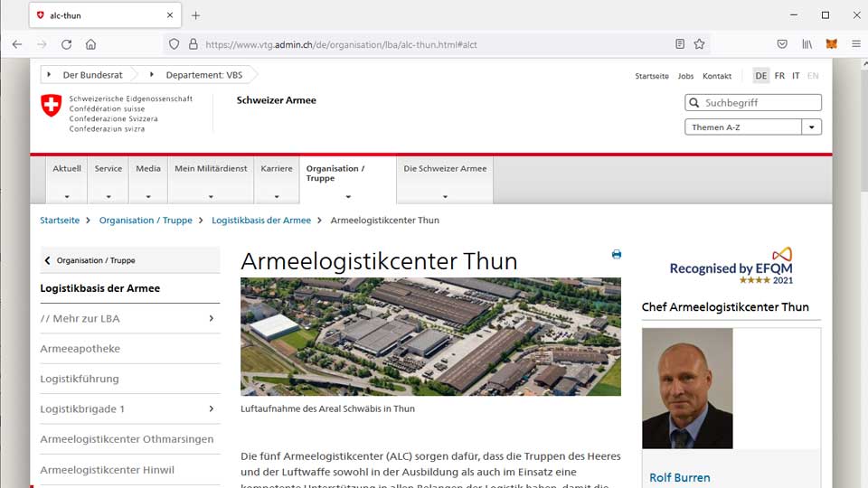Click the Armeelogistikcenter Thun page heading
Screen dimensions: 868x488
[379, 261]
